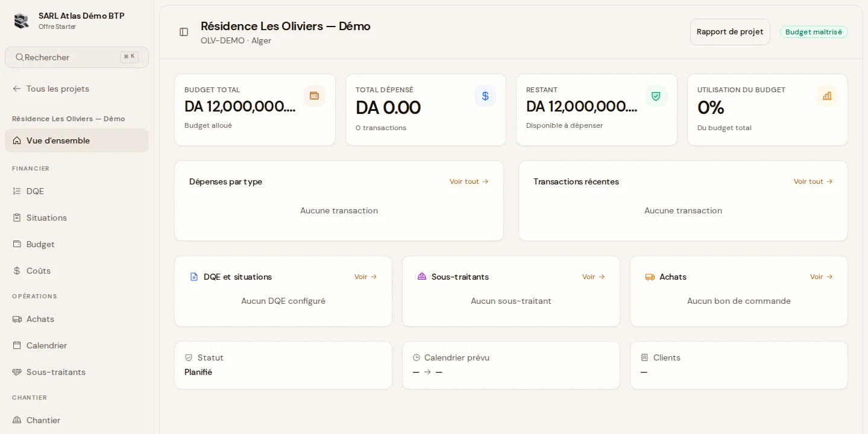Screen dimensions: 868x434
Task: Click the shield icon next to Statut
Action: coord(189,357)
